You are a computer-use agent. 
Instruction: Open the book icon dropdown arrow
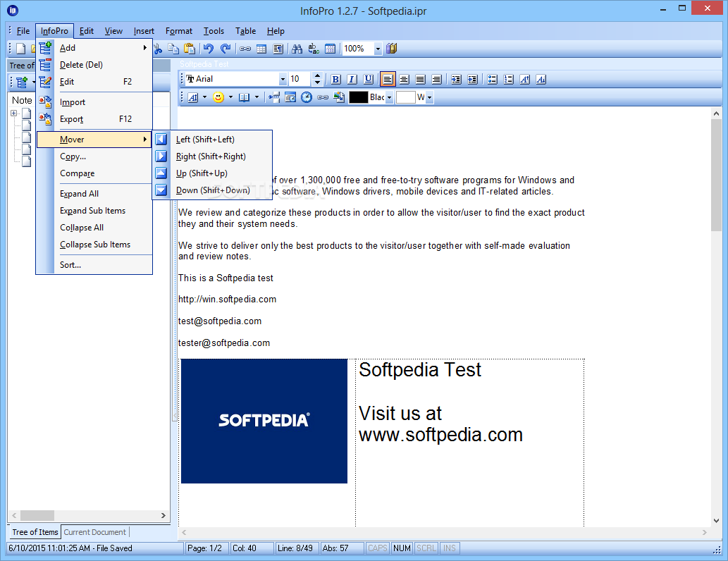pyautogui.click(x=257, y=97)
